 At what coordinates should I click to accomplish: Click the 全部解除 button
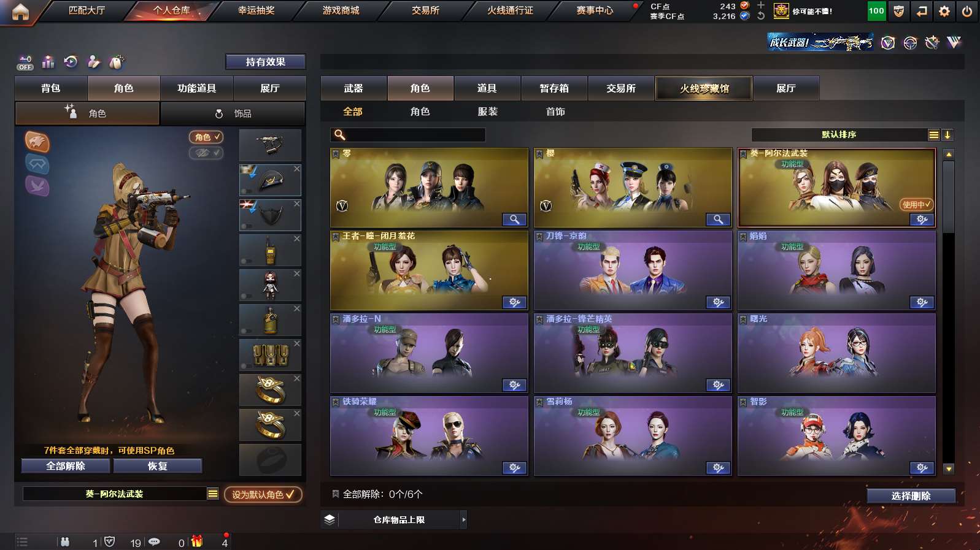click(x=66, y=466)
